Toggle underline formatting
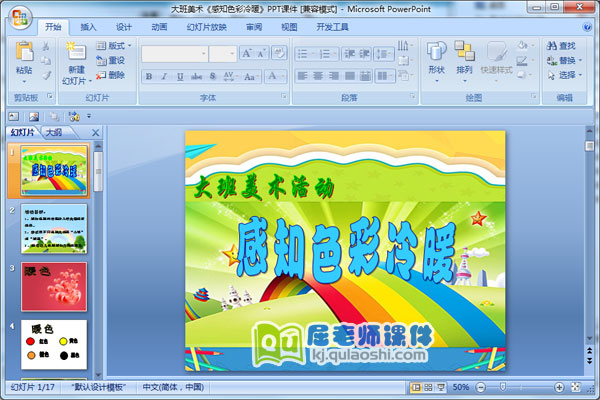This screenshot has width=600, height=400. (x=180, y=77)
